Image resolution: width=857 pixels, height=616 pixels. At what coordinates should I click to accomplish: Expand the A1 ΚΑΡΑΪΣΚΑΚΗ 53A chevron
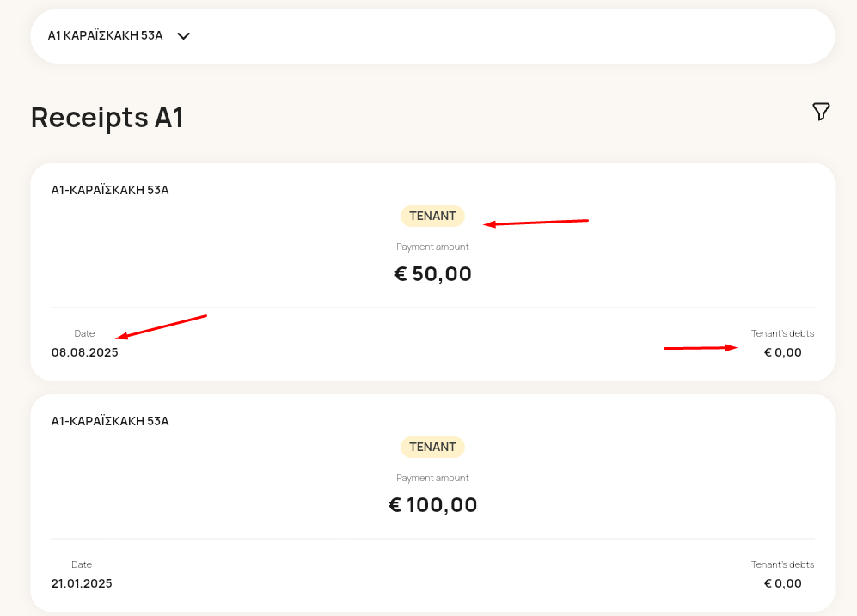(x=184, y=36)
